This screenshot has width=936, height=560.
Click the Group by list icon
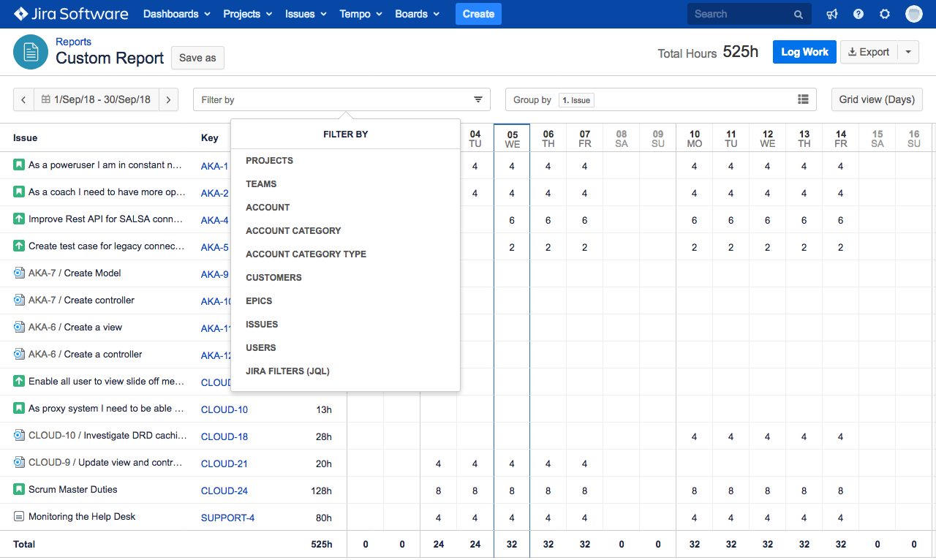point(802,99)
